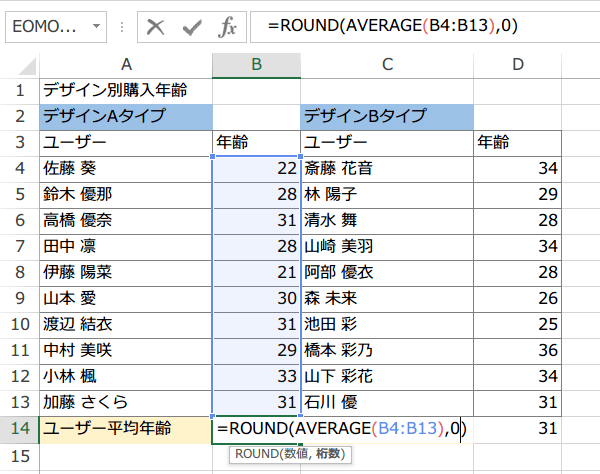The width and height of the screenshot is (600, 474).
Task: Click the デザインBタイプ header cell
Action: (x=387, y=117)
